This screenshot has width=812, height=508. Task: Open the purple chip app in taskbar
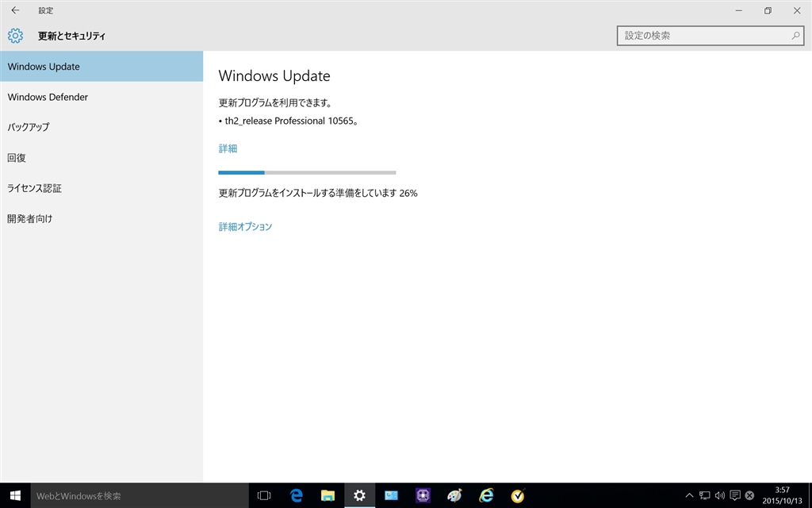click(423, 495)
